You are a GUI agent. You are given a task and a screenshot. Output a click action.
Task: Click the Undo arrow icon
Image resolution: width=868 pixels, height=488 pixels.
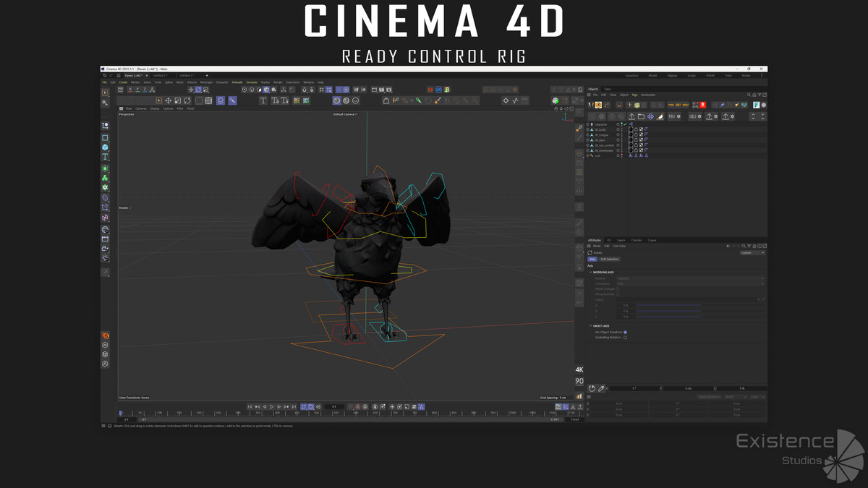coord(105,75)
